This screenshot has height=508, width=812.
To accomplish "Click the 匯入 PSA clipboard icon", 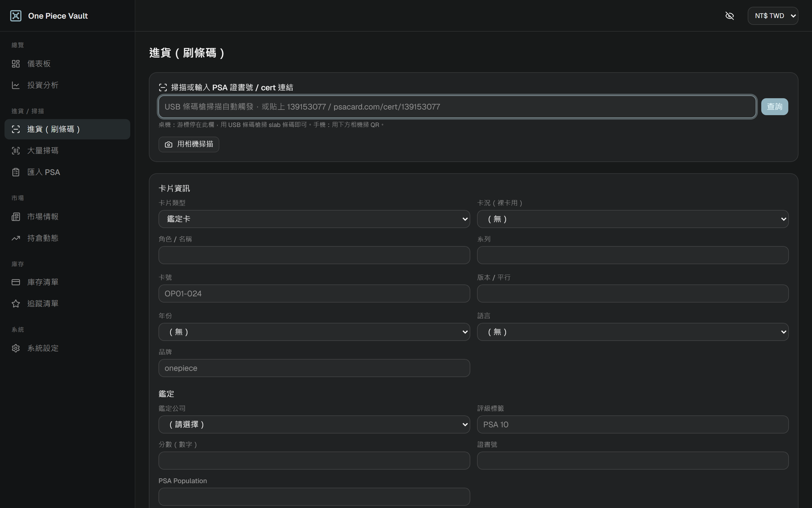I will 16,172.
